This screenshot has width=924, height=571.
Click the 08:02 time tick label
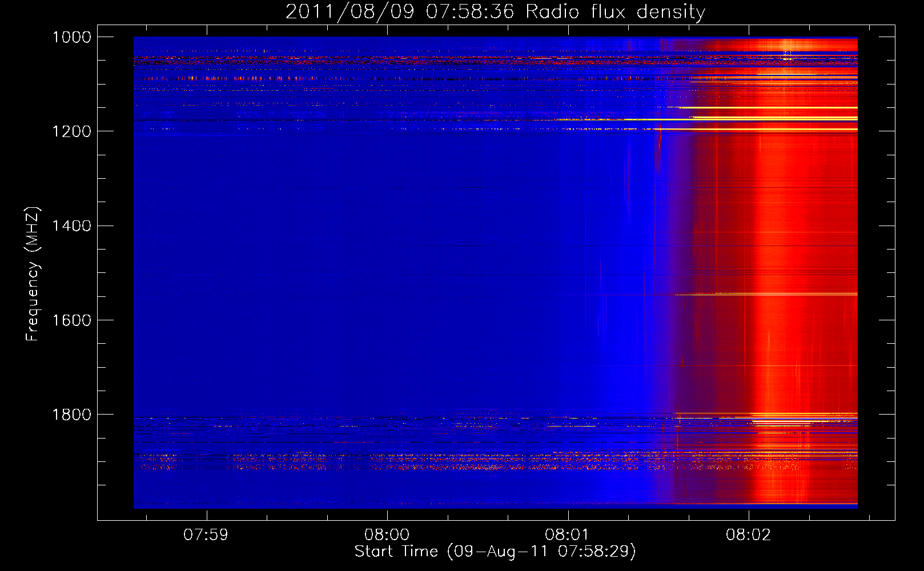tap(748, 534)
